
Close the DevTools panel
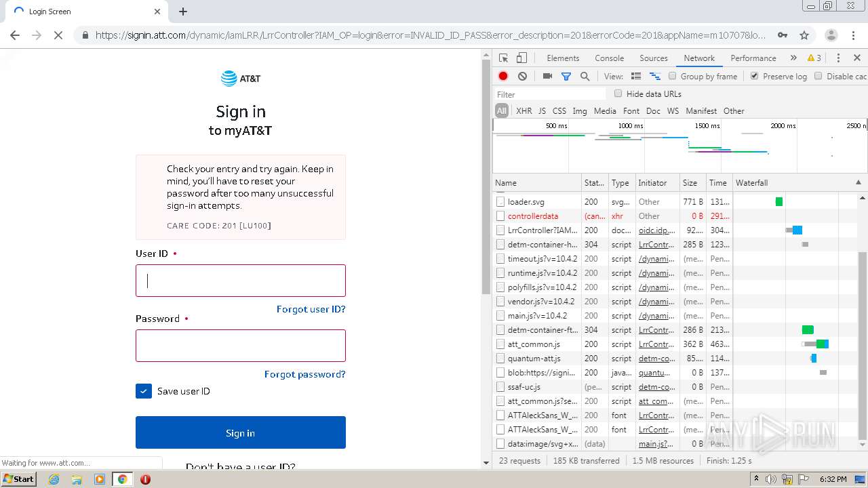tap(857, 58)
